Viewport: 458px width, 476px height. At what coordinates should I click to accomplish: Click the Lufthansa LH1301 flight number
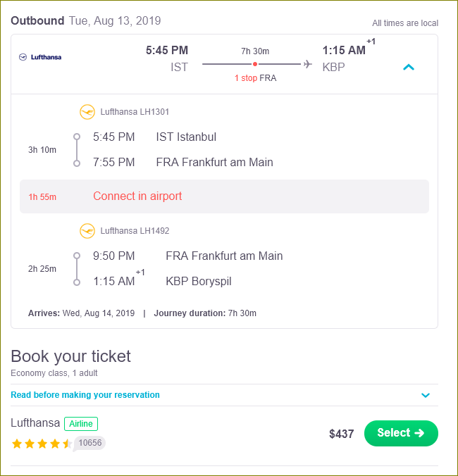tap(135, 112)
